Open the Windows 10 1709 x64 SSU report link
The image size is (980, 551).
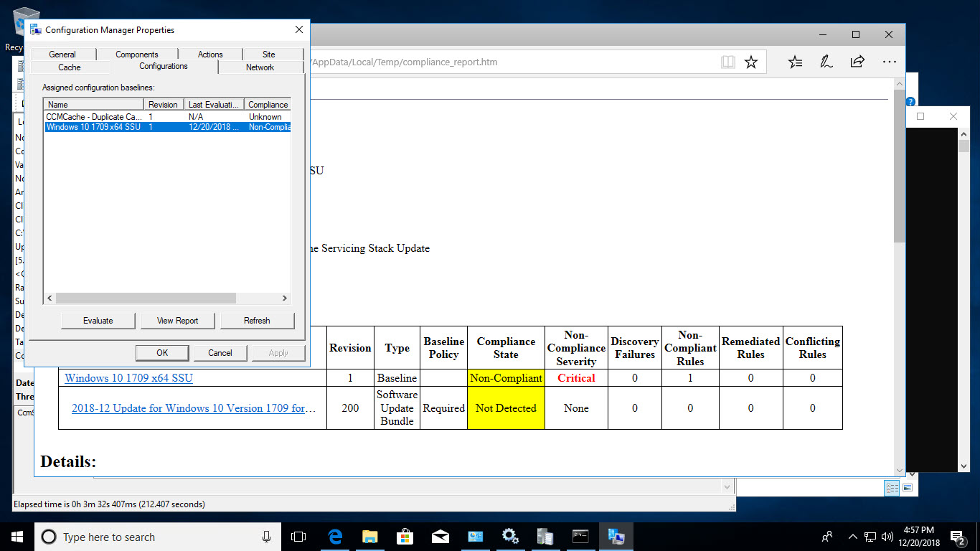click(x=128, y=377)
